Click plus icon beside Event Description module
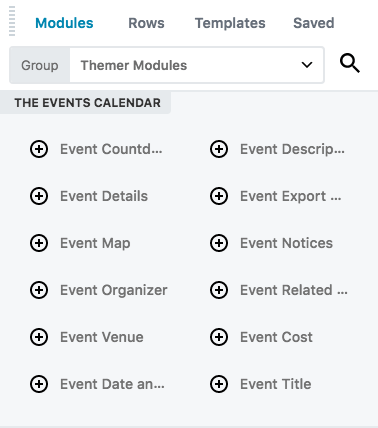Viewport: 378px width, 428px height. (x=219, y=149)
